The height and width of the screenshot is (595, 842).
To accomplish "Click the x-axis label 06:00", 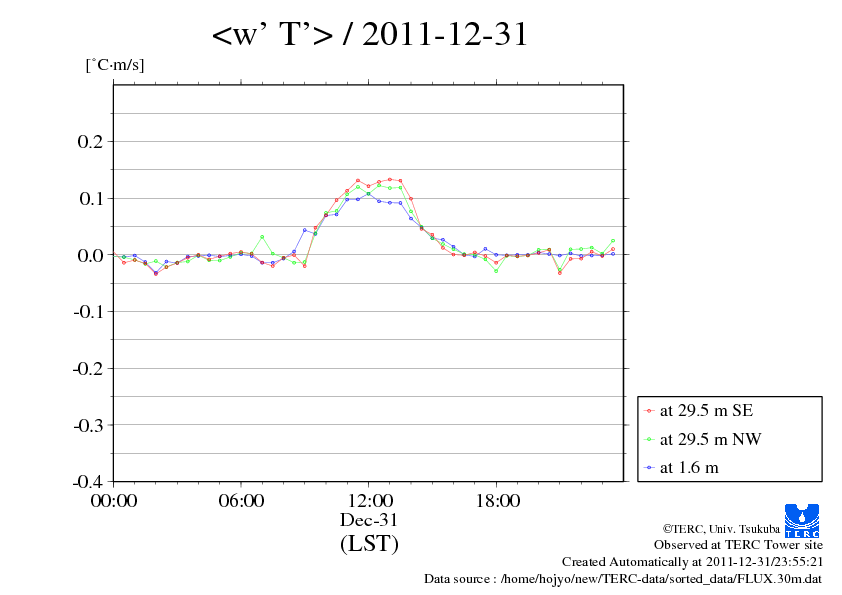I will [241, 501].
